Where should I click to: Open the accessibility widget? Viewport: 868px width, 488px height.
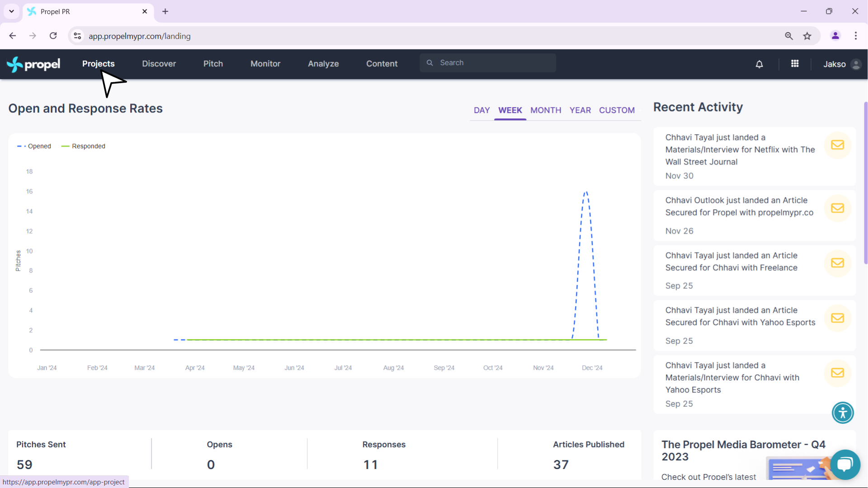[843, 413]
